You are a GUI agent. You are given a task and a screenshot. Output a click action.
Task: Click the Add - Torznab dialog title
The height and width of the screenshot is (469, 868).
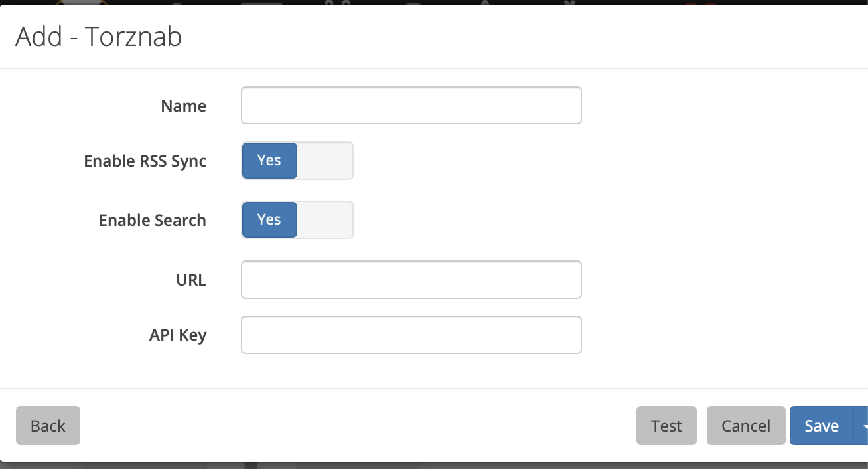coord(98,37)
